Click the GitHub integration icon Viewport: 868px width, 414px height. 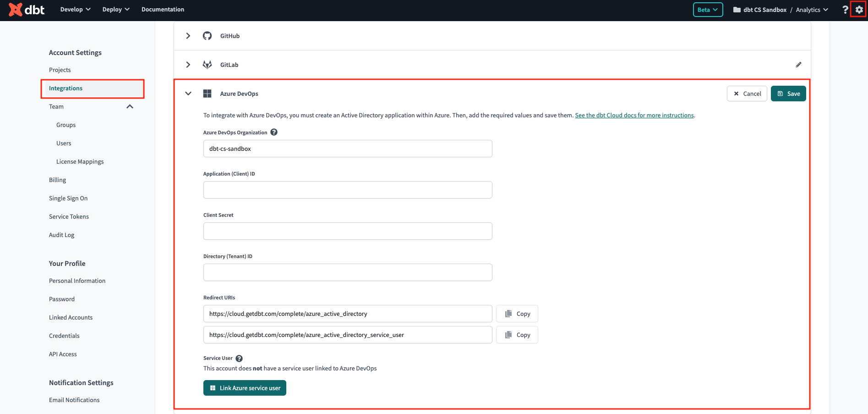click(x=207, y=35)
